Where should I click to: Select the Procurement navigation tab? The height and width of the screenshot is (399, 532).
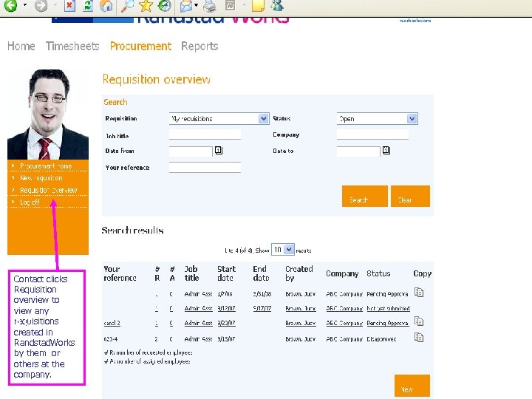(x=140, y=46)
